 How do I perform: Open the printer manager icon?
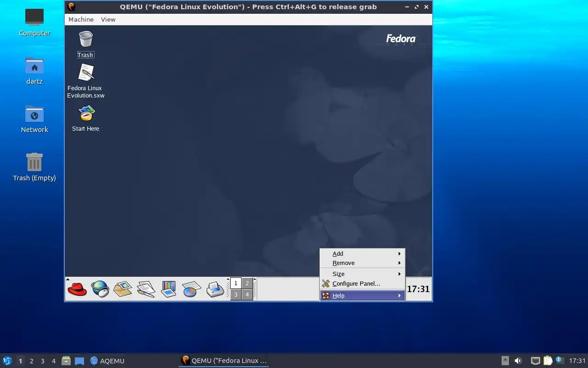[215, 289]
